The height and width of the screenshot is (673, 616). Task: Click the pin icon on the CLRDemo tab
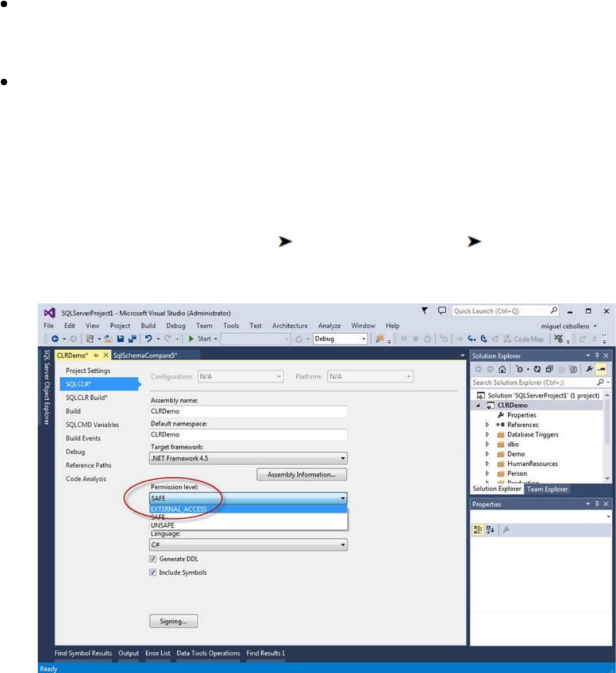pos(96,356)
